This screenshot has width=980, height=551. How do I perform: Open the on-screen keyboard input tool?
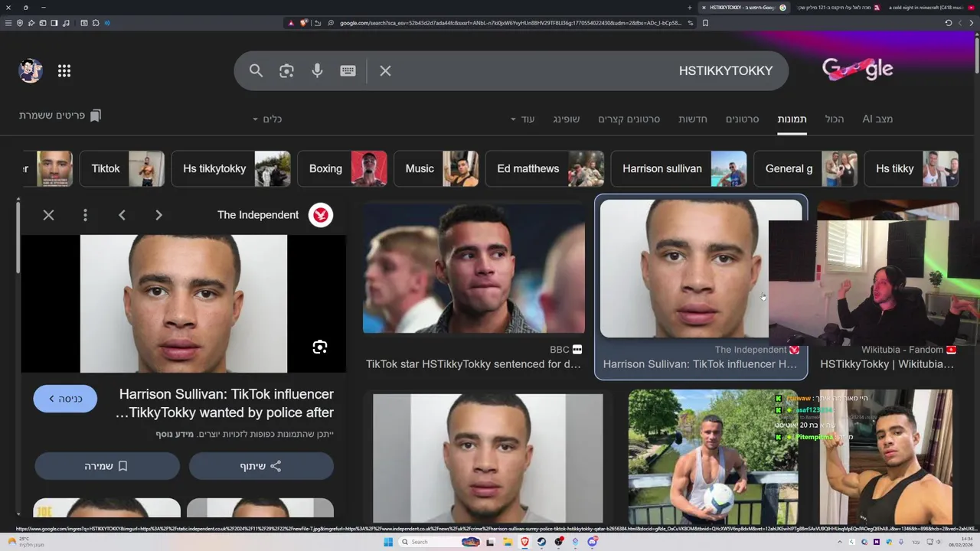[x=348, y=70]
